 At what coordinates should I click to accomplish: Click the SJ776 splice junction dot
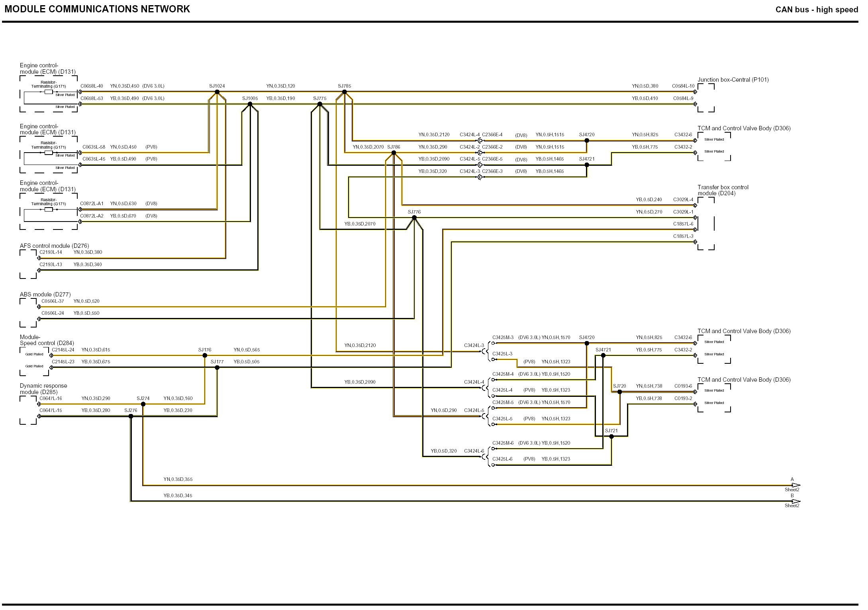(x=414, y=218)
